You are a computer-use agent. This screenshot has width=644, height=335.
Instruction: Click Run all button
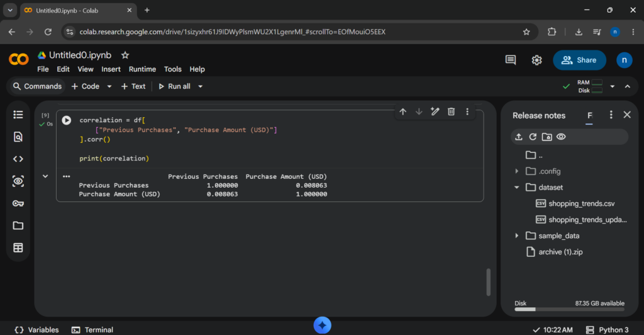[174, 86]
